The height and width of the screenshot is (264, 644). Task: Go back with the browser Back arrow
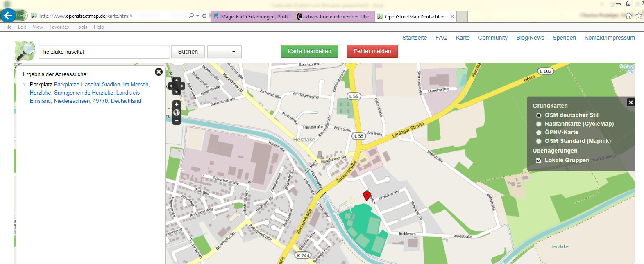pos(8,16)
